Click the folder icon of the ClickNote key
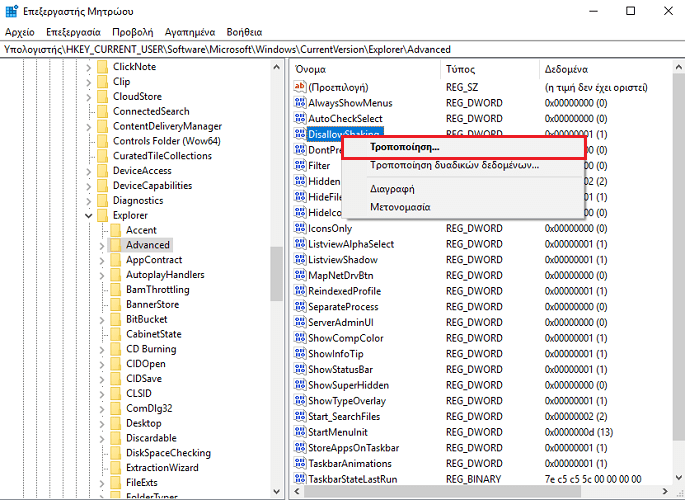Viewport: 685px width, 500px height. (102, 67)
